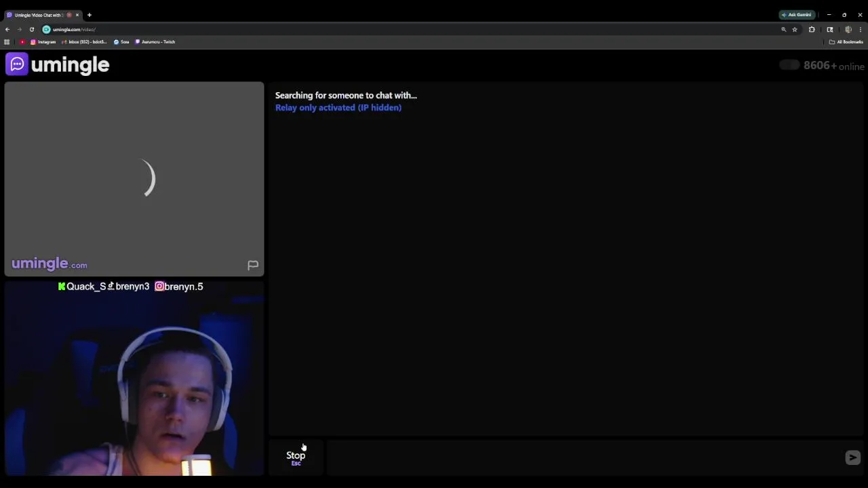Open the Sora bookmark
868x488 pixels.
(121, 42)
